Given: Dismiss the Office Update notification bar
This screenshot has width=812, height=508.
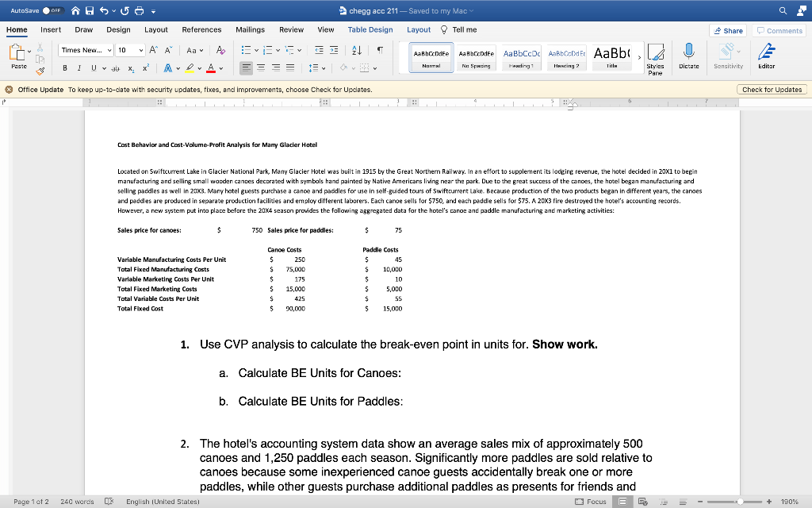Looking at the screenshot, I should point(9,90).
